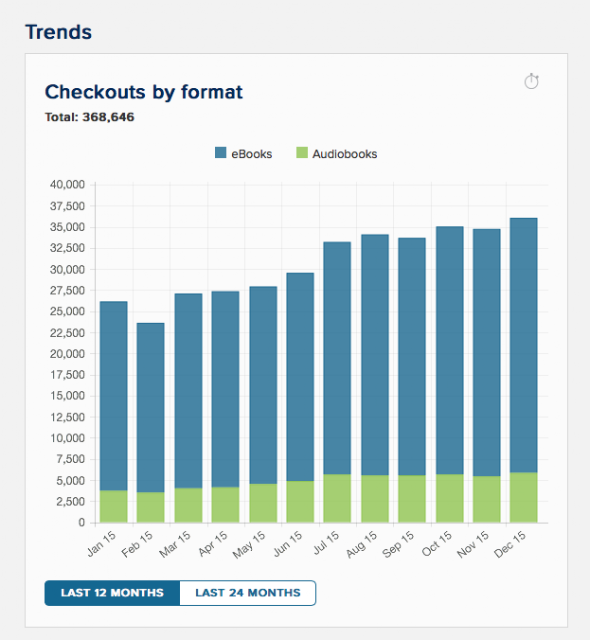
Task: Click the Jul 15 eBooks bar
Action: 337,358
